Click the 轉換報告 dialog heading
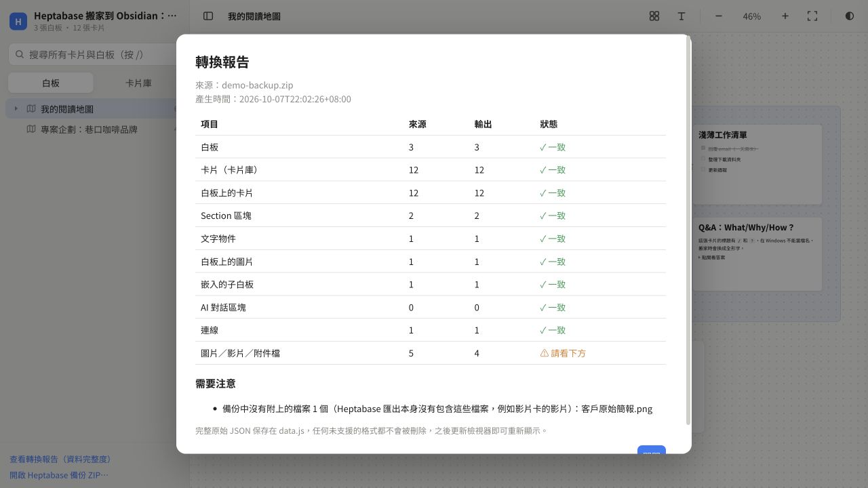This screenshot has height=488, width=868. pos(222,62)
